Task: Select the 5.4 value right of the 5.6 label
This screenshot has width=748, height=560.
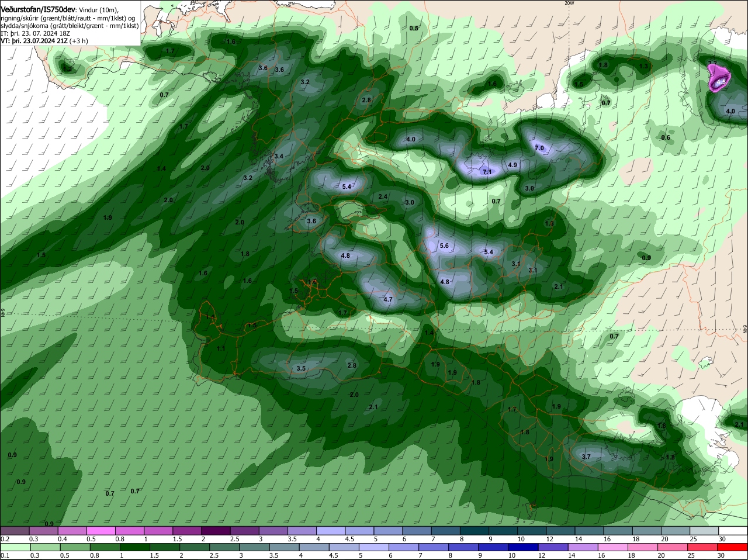Action: pyautogui.click(x=489, y=253)
